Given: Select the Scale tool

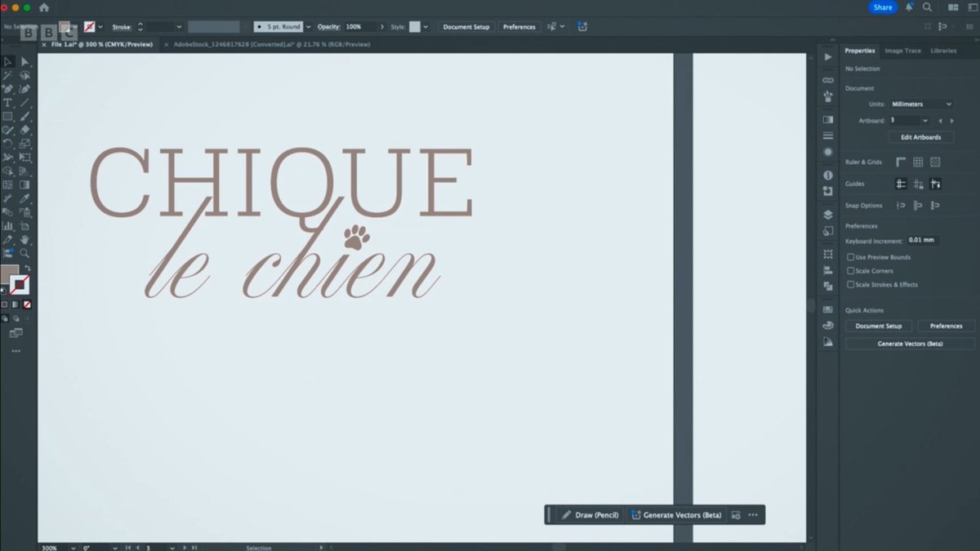Looking at the screenshot, I should tap(25, 144).
